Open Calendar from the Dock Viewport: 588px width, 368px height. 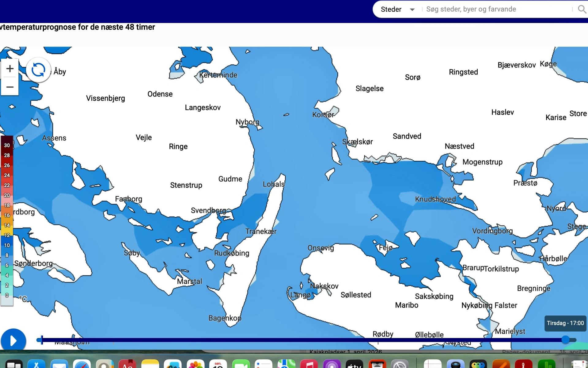[x=218, y=364]
